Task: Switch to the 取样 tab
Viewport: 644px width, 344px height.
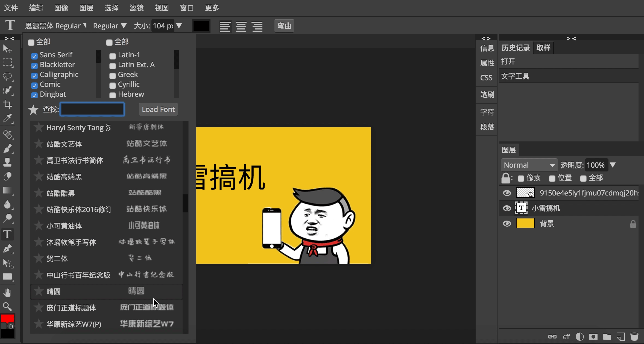Action: pos(543,48)
